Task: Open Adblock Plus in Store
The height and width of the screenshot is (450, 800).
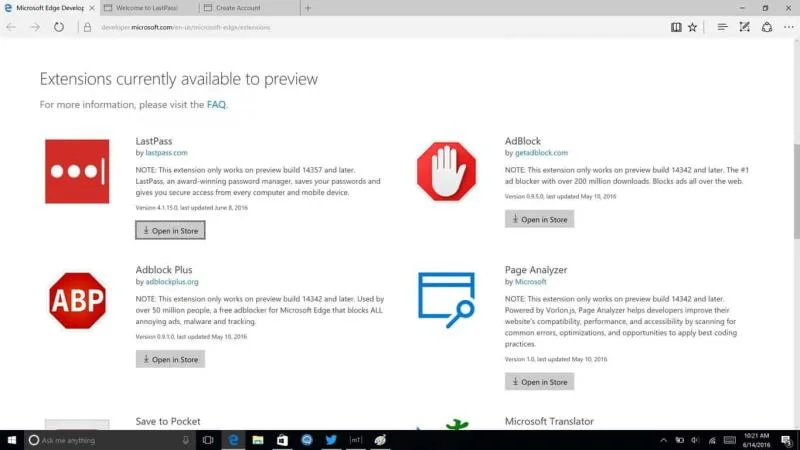Action: pyautogui.click(x=170, y=359)
